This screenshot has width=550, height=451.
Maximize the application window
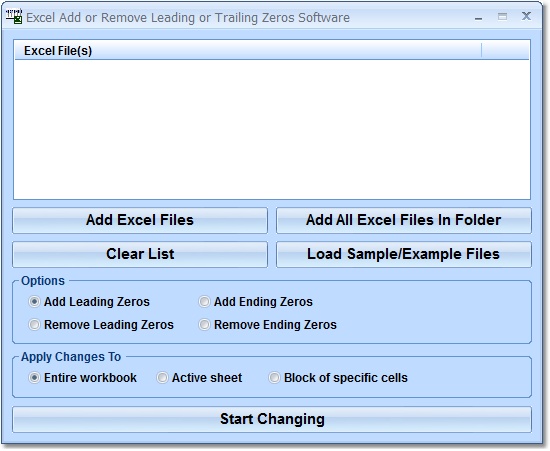click(x=502, y=16)
